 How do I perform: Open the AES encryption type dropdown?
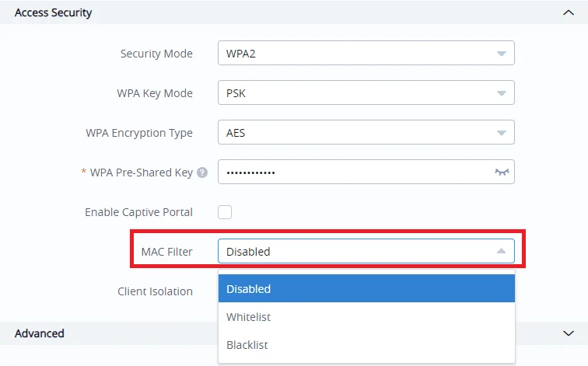(x=366, y=132)
